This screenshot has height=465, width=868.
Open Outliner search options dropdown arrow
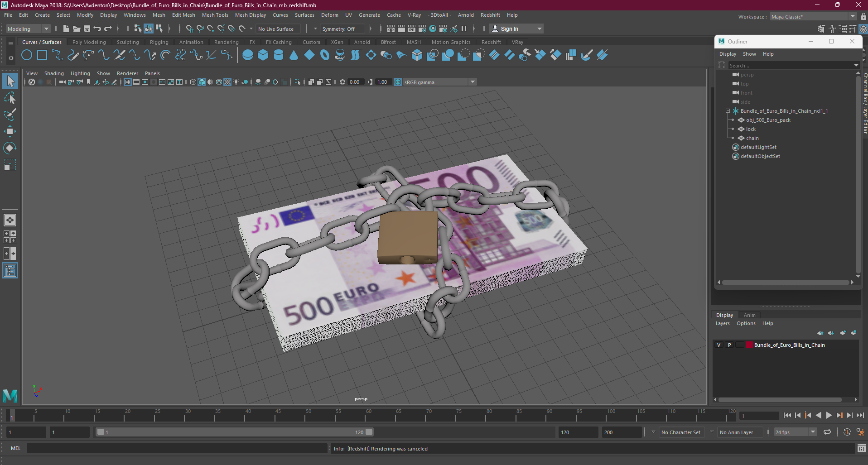pos(856,66)
